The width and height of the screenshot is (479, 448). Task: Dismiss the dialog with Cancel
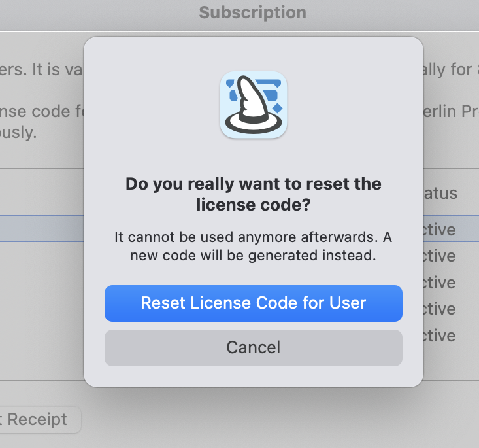254,347
